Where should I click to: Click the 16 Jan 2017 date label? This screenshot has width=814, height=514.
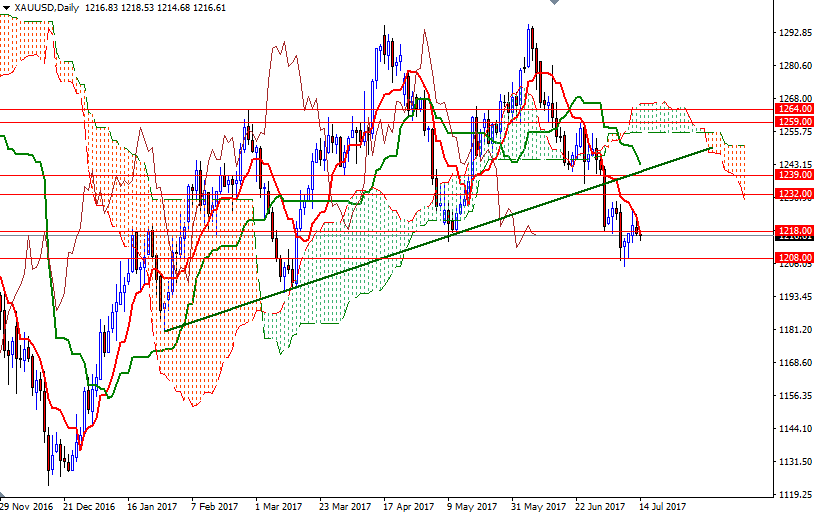(152, 506)
